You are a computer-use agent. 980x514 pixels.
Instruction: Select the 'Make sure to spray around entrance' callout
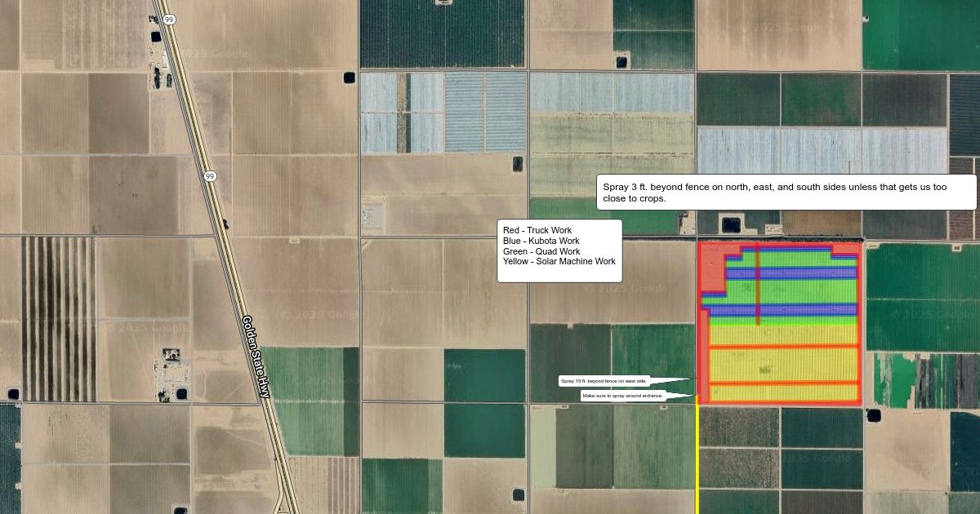(622, 396)
